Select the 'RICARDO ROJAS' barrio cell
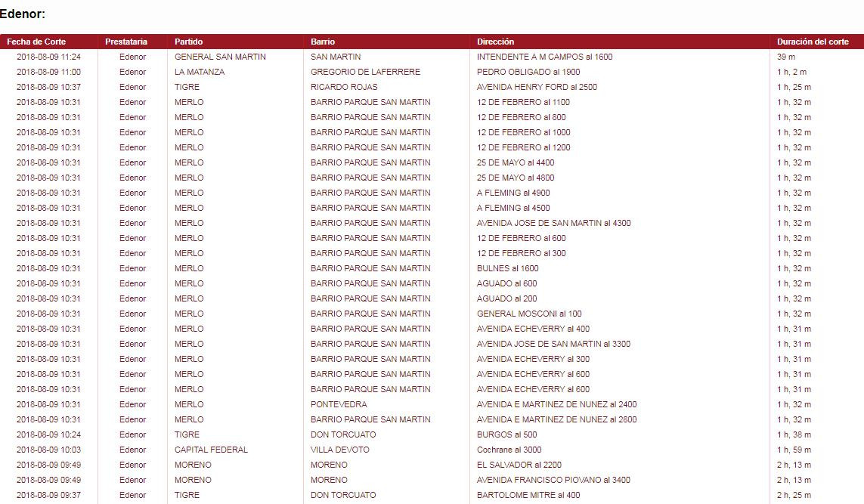 (x=344, y=87)
